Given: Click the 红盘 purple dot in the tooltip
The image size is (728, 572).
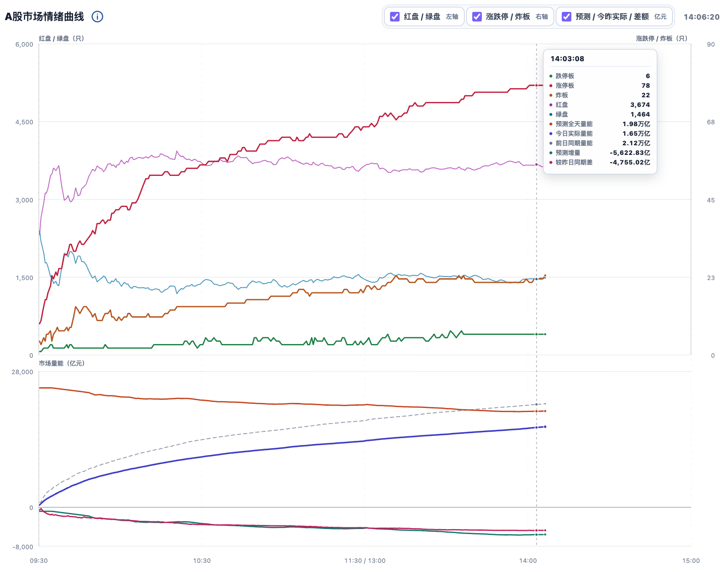Looking at the screenshot, I should (551, 105).
